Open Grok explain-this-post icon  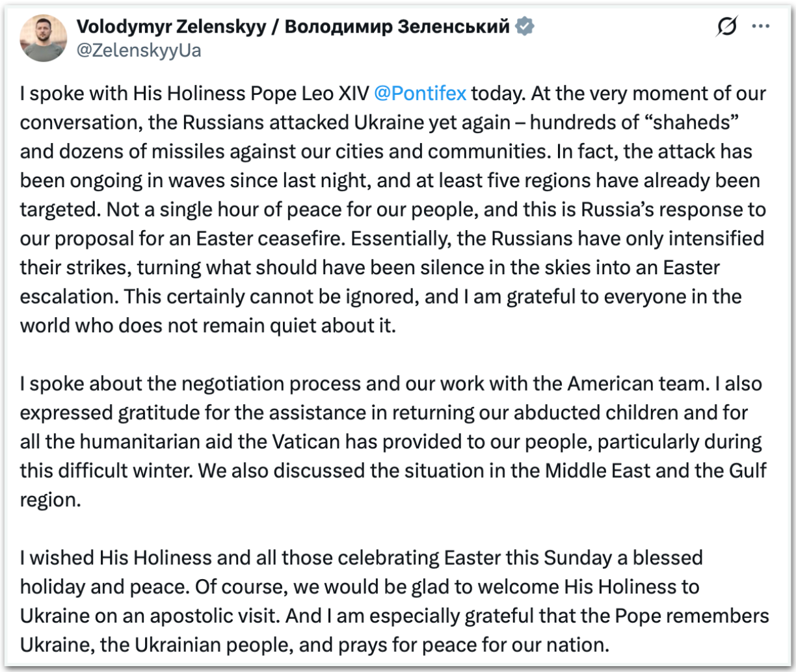[728, 27]
